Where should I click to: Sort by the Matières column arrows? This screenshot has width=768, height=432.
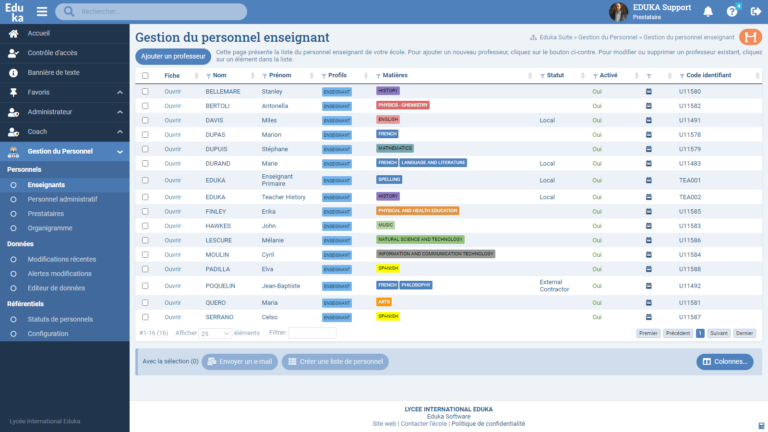[529, 75]
